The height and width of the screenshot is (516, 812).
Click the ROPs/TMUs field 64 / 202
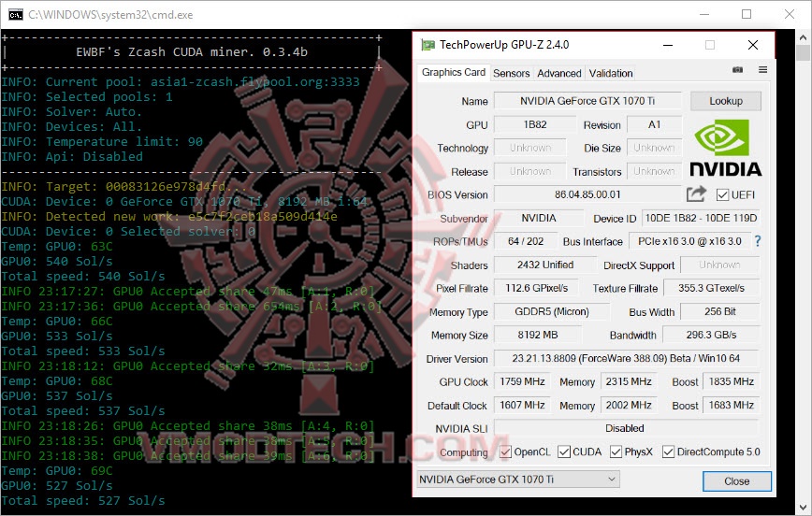tap(526, 241)
